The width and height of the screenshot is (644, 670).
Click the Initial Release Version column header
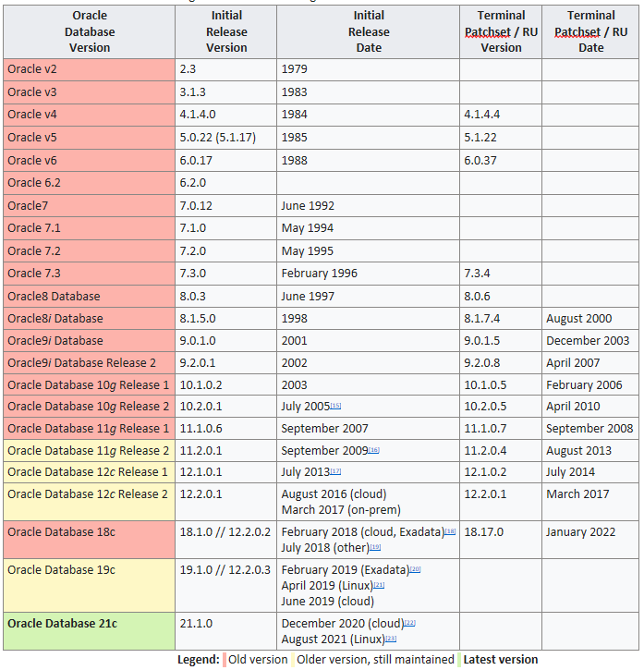(x=226, y=31)
